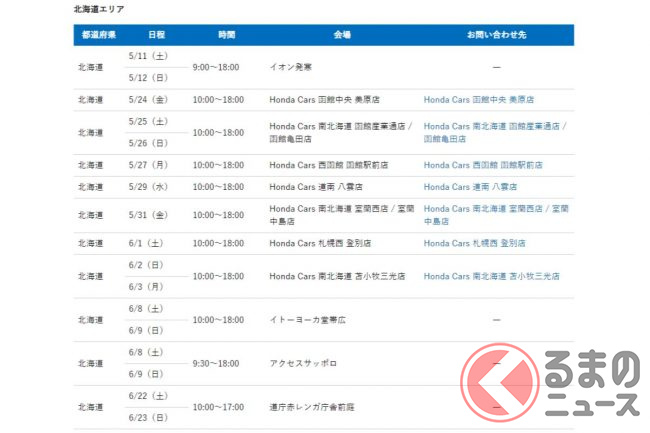Click the お問い合わせ先 column header
650x433 pixels.
pos(496,35)
